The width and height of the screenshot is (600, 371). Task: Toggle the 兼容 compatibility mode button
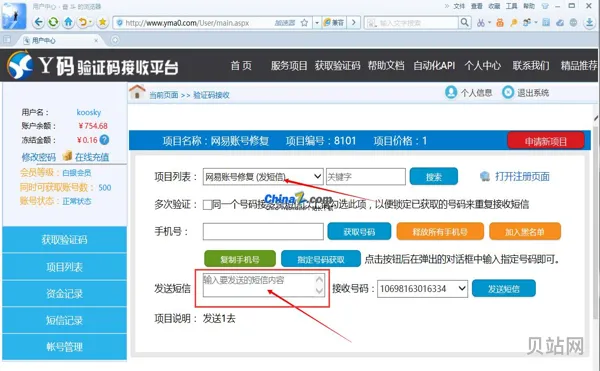click(334, 23)
